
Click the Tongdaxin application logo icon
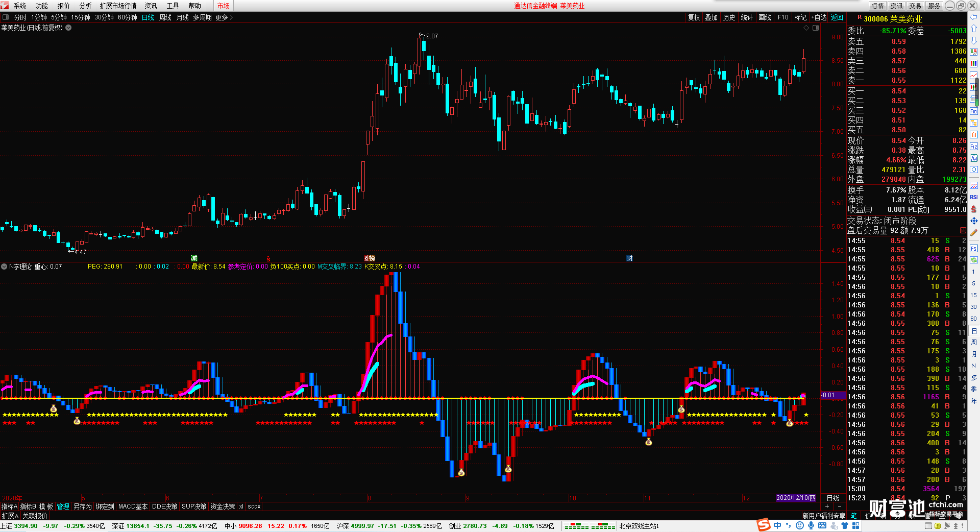pyautogui.click(x=5, y=5)
